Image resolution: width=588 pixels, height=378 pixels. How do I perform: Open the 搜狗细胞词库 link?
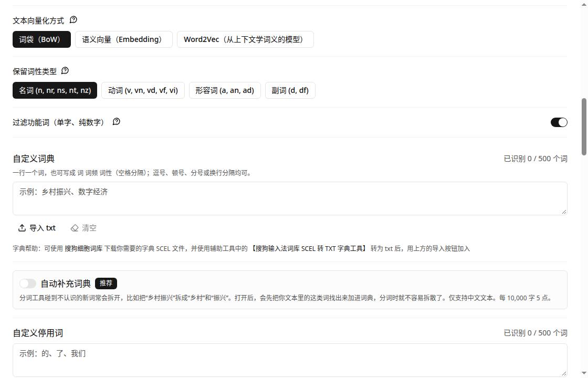click(83, 249)
